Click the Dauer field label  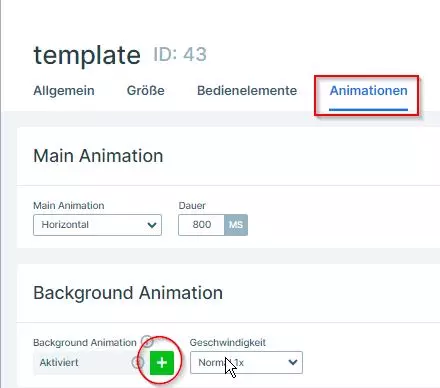point(192,205)
